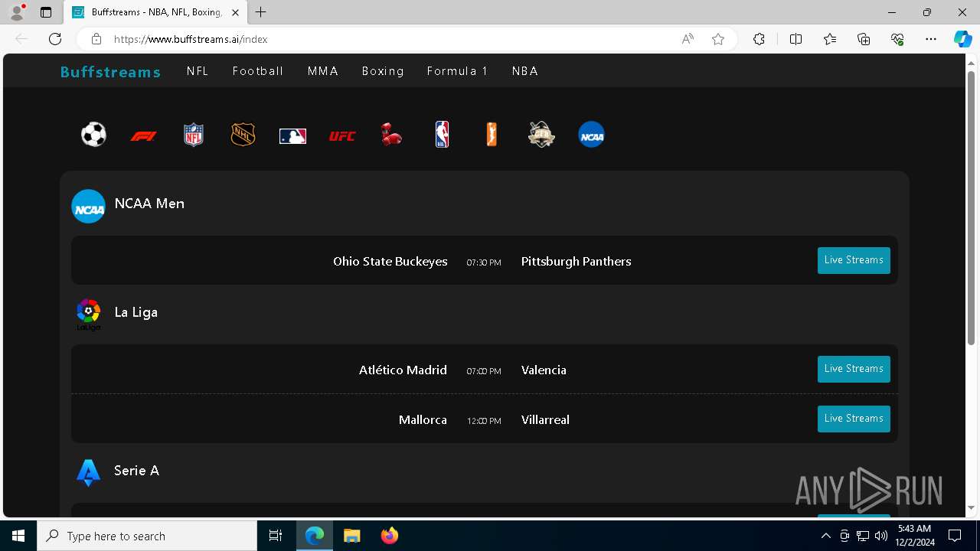Open the Windows Start menu
The image size is (980, 551).
coord(18,536)
